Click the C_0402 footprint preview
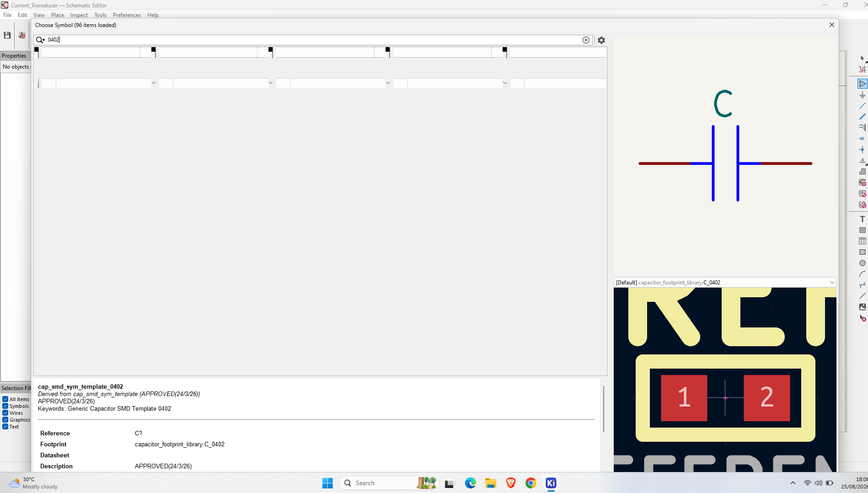This screenshot has height=493, width=868. 725,380
